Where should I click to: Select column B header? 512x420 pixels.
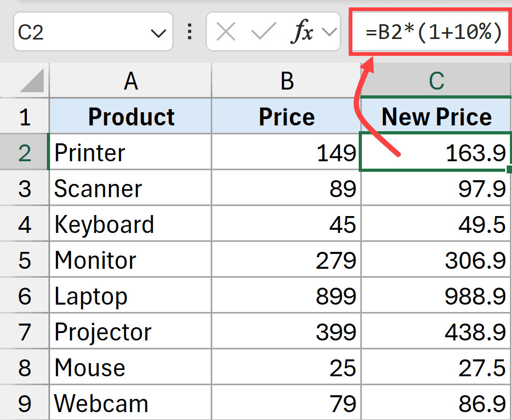pos(287,81)
